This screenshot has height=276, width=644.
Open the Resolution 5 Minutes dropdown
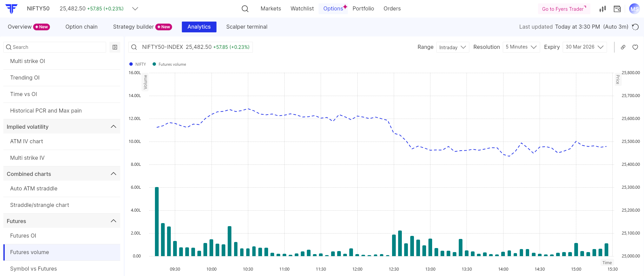tap(521, 47)
